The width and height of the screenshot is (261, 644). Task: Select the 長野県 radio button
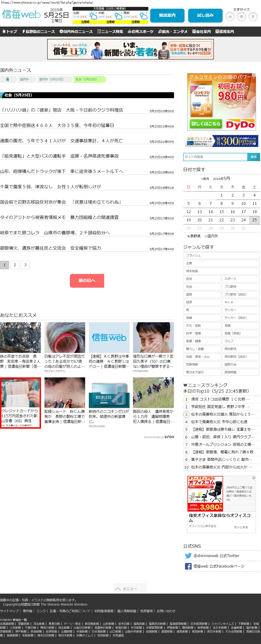189,236
